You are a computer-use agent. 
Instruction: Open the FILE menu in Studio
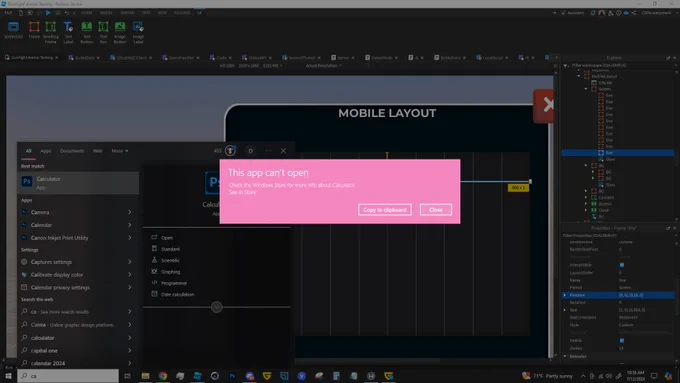pyautogui.click(x=8, y=13)
